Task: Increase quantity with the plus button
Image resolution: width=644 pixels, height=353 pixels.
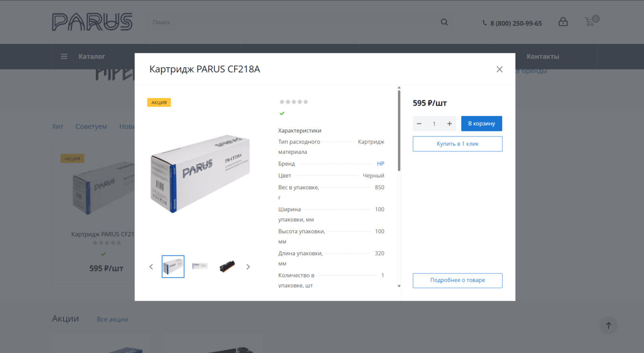Action: 449,123
